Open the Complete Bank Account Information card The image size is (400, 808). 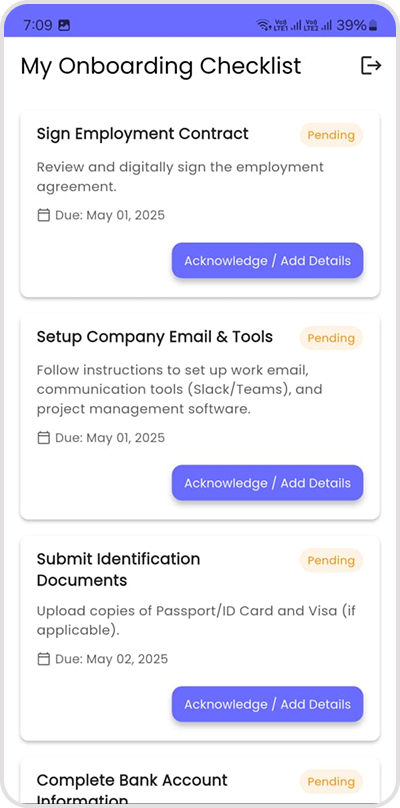pyautogui.click(x=200, y=782)
